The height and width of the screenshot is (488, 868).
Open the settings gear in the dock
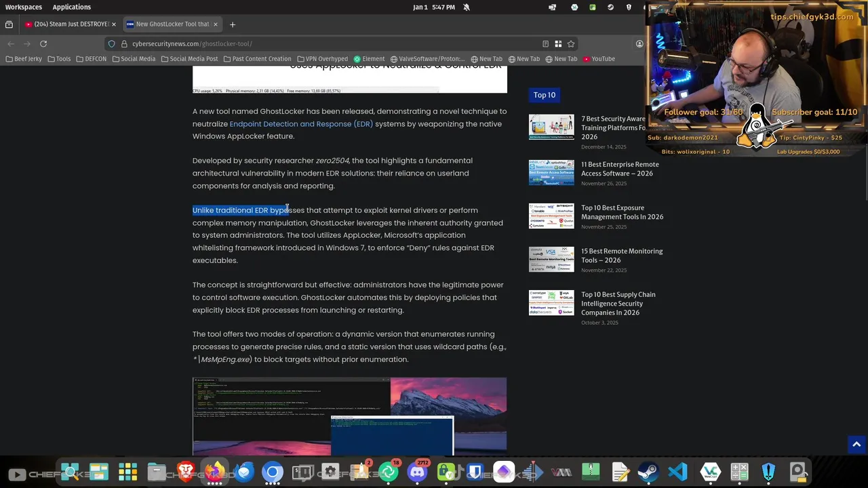[330, 472]
